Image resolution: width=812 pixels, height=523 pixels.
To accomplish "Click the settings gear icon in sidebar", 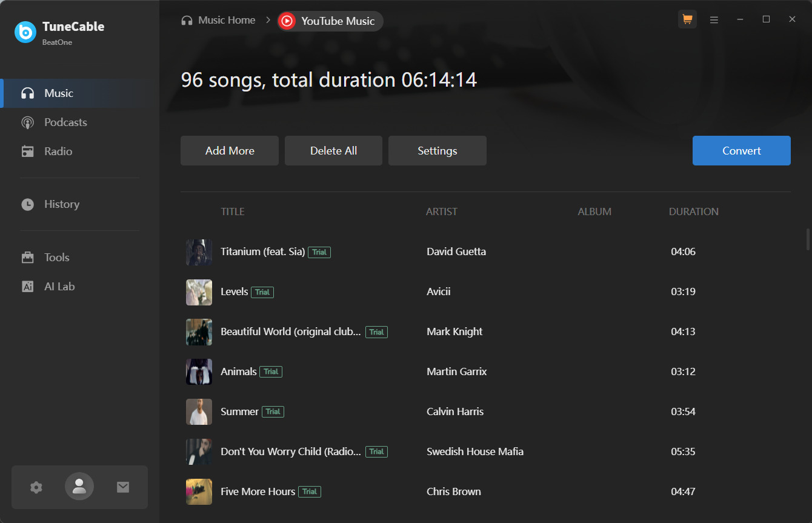I will click(36, 487).
